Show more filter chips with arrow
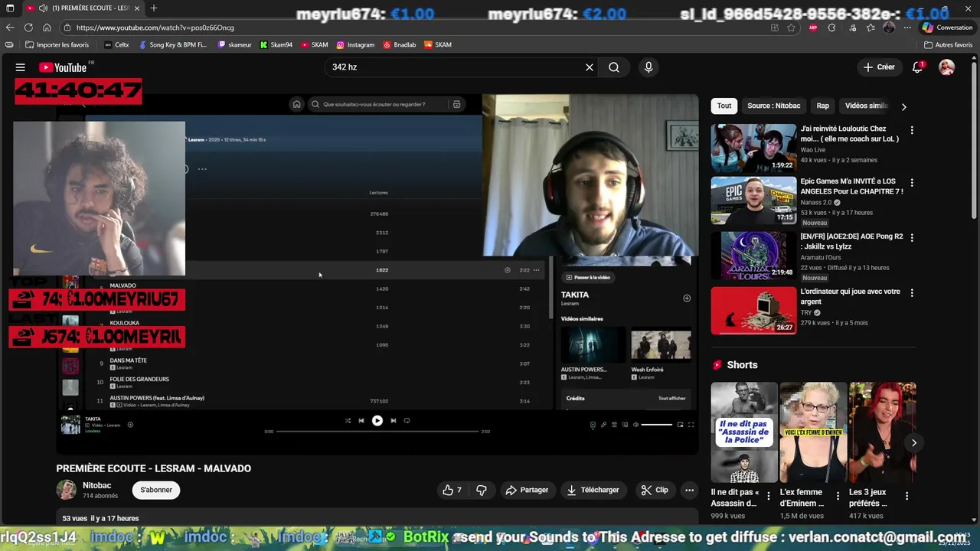The image size is (980, 551). click(903, 106)
